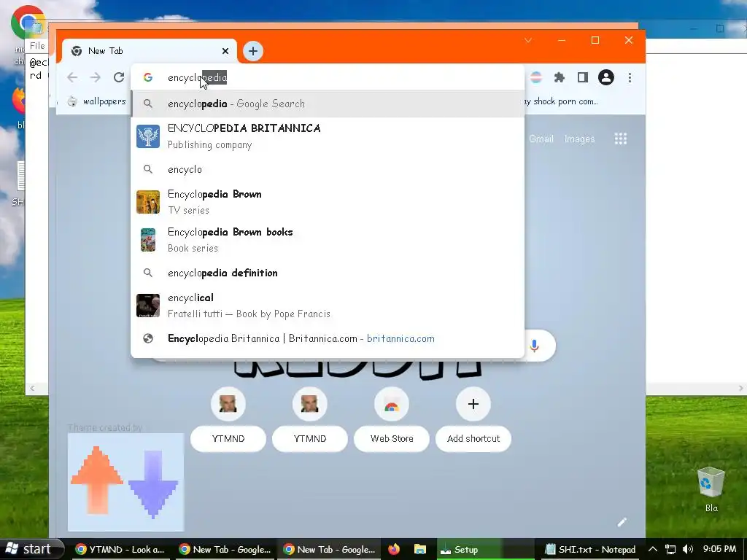This screenshot has width=747, height=560.
Task: Open the Chrome profile avatar
Action: point(606,77)
